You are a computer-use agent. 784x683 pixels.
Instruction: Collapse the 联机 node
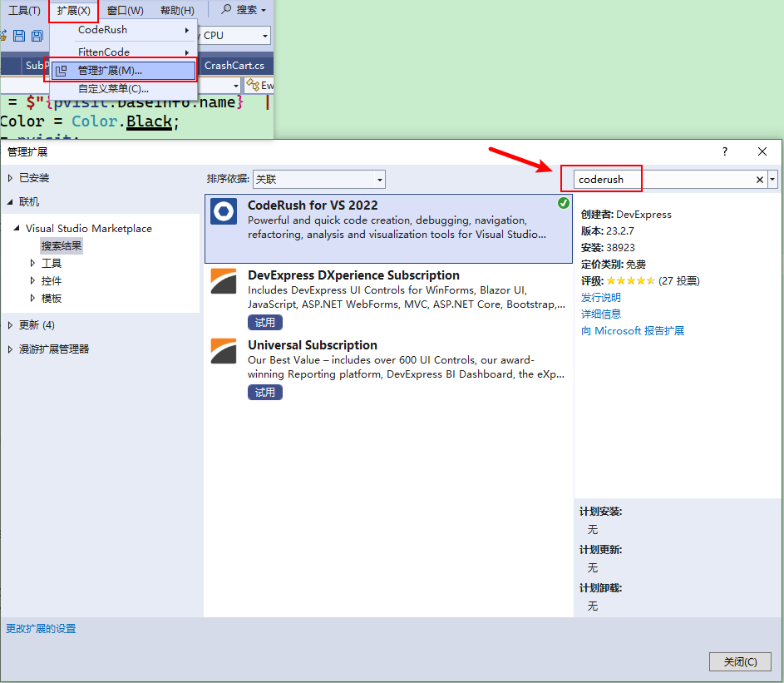pos(10,201)
